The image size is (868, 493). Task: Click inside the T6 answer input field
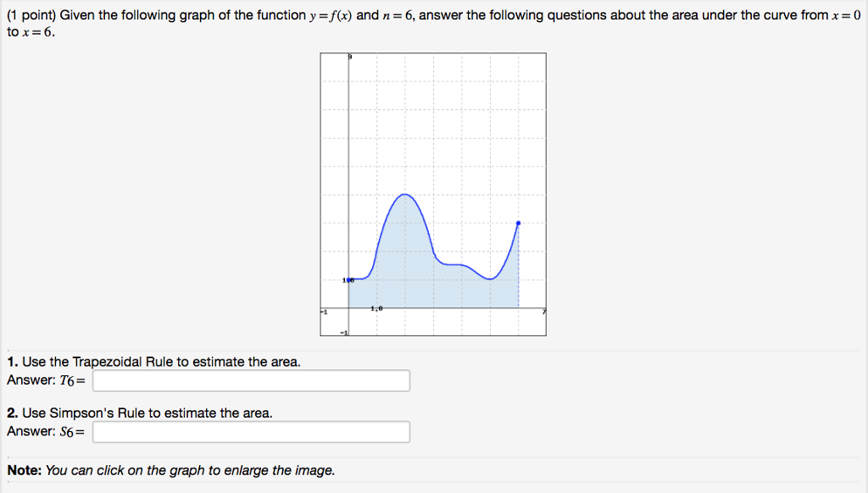pos(250,380)
